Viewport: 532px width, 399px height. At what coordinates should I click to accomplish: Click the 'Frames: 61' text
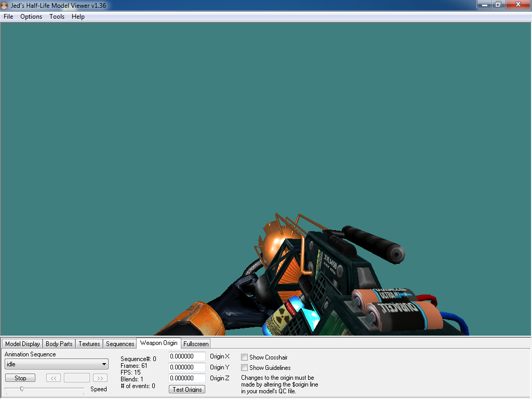pos(134,366)
